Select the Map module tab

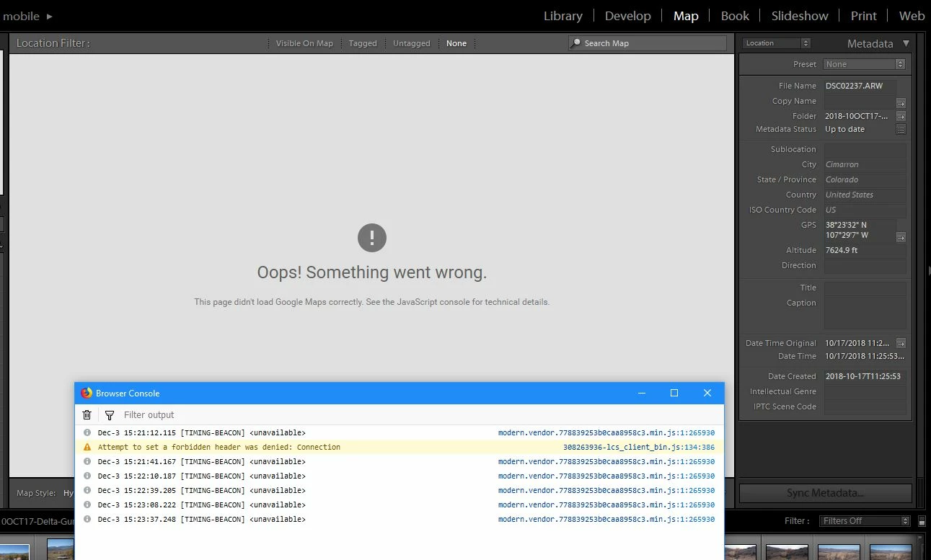tap(686, 16)
